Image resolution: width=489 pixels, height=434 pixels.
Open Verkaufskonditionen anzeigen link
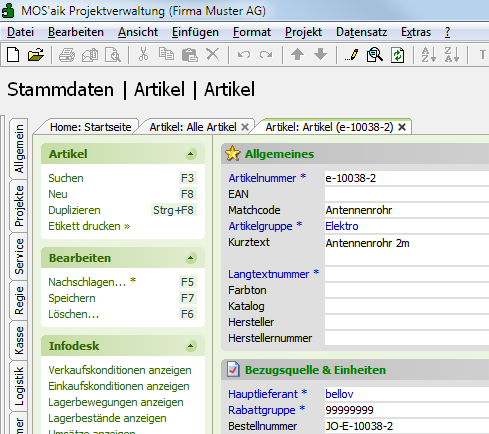120,370
